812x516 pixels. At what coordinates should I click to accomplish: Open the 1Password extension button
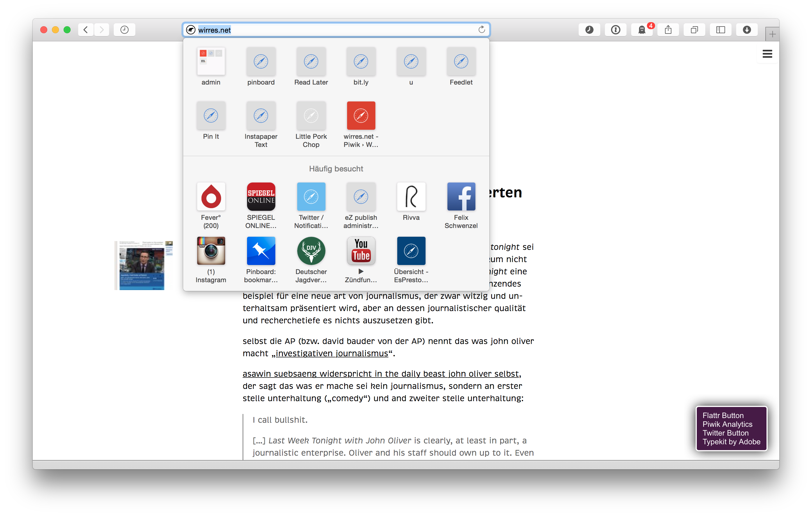615,30
